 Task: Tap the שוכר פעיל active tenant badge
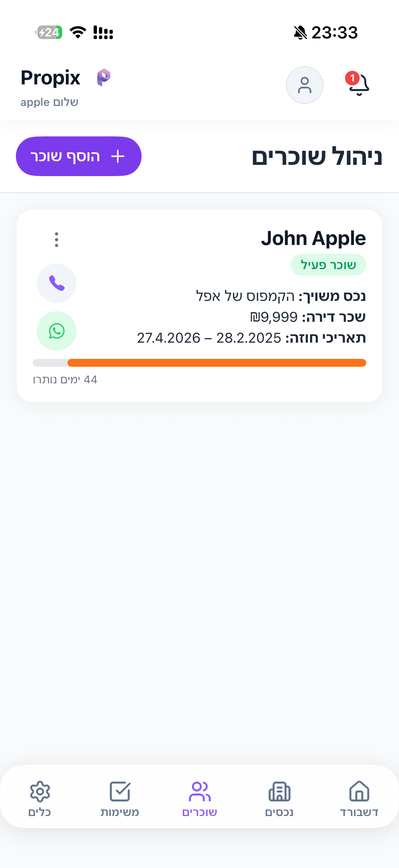[328, 265]
